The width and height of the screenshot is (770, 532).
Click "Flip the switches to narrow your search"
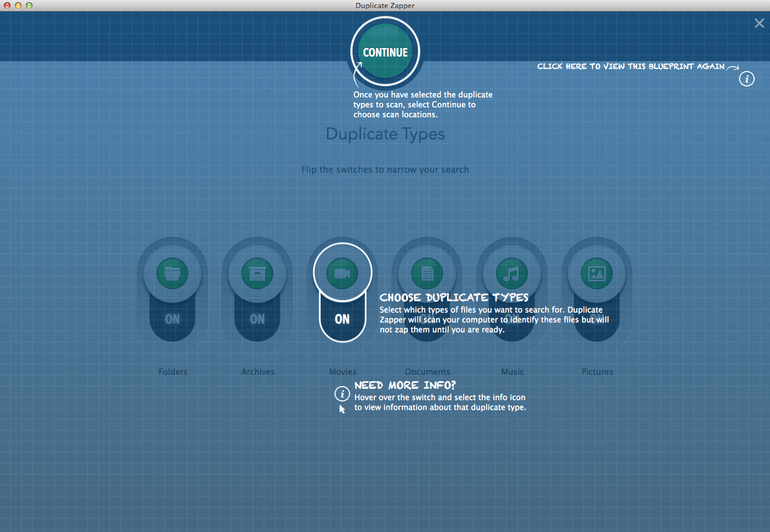(x=385, y=170)
